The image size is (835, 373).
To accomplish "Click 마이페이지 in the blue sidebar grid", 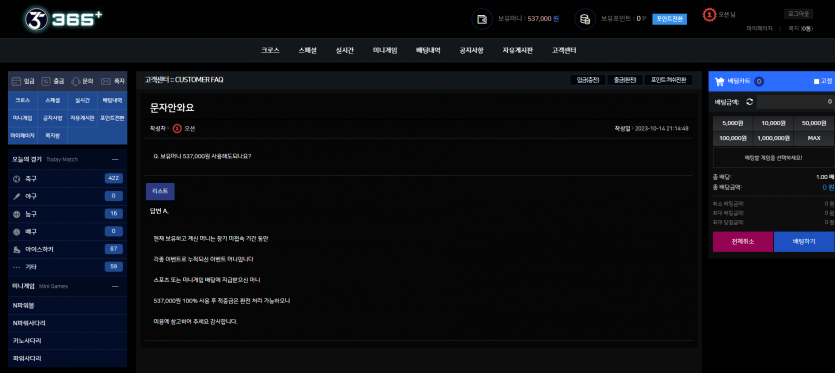I will 23,135.
